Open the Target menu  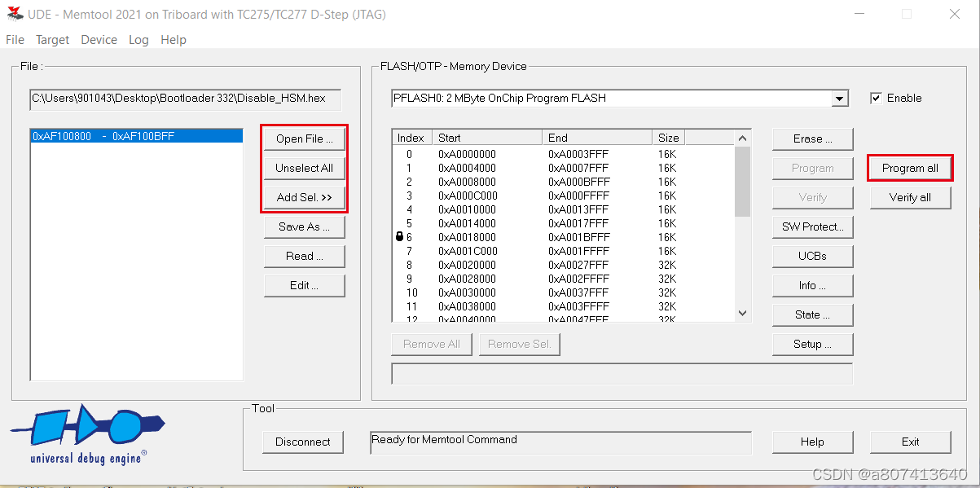[x=53, y=40]
